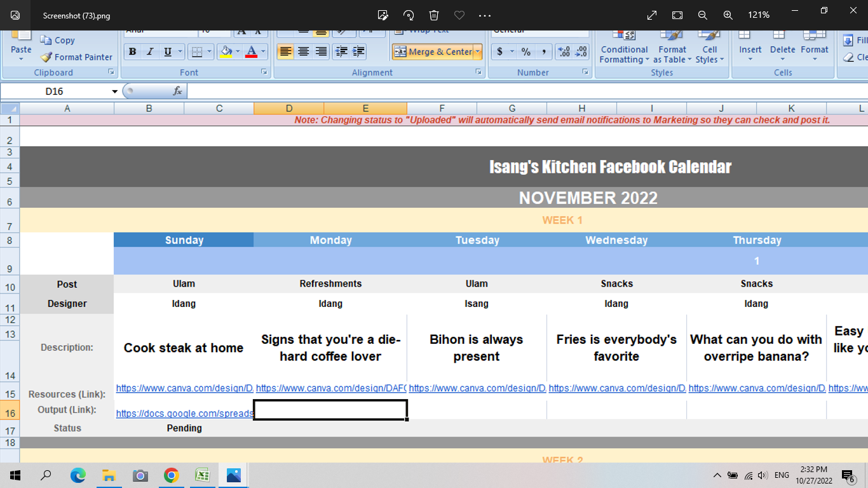Click the Name Box showing D16
This screenshot has width=868, height=488.
tap(55, 91)
